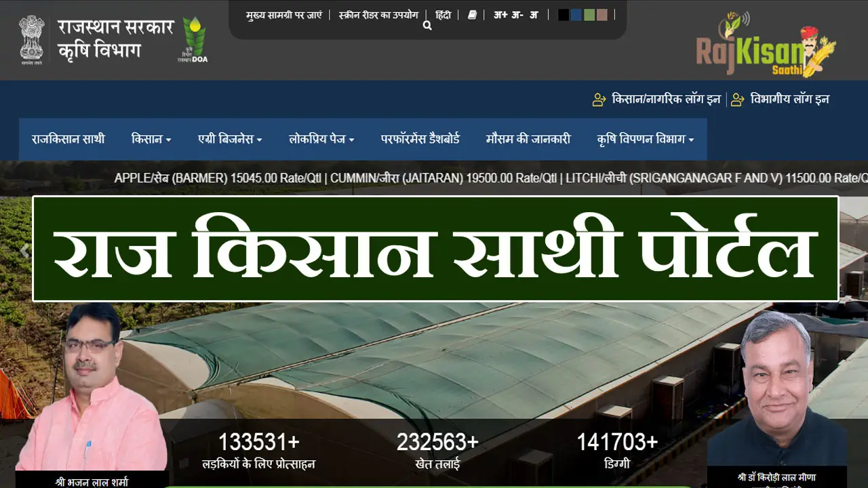Open परफॉर्मेंस डैशबोर्ड menu item
Viewport: 868px width, 488px height.
click(420, 139)
